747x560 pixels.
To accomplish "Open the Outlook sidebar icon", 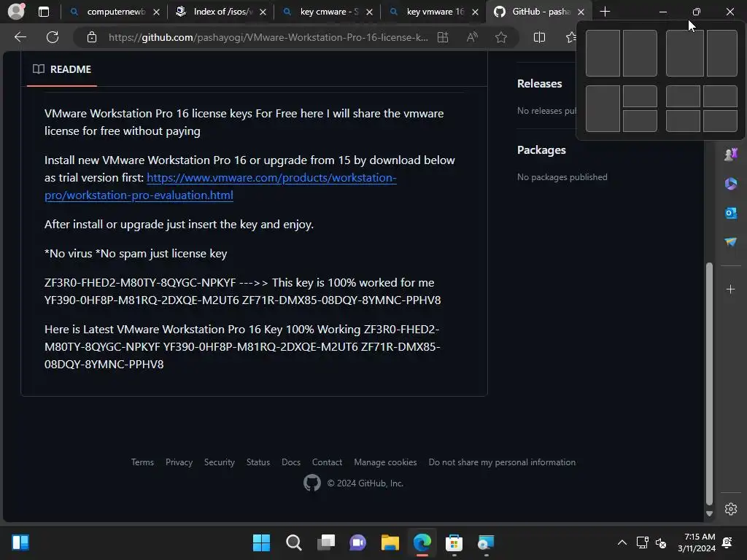I will point(730,213).
